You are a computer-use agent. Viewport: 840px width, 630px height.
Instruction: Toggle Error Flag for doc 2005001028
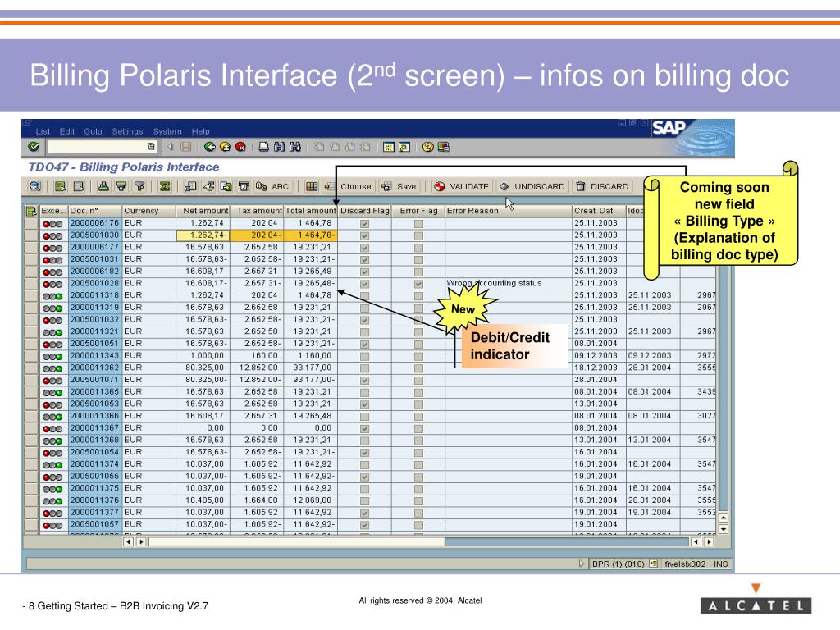tap(418, 284)
